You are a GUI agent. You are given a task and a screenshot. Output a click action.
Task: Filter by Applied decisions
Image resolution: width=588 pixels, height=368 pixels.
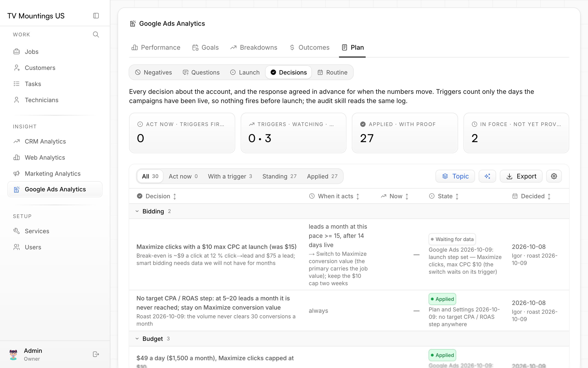[x=322, y=176]
